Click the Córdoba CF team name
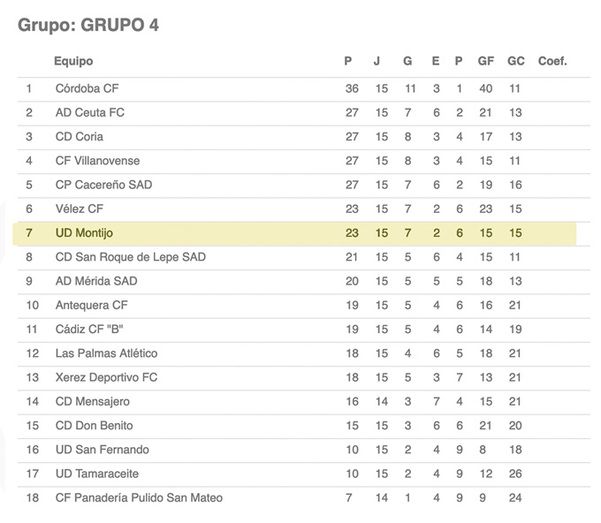The width and height of the screenshot is (601, 523). point(87,89)
